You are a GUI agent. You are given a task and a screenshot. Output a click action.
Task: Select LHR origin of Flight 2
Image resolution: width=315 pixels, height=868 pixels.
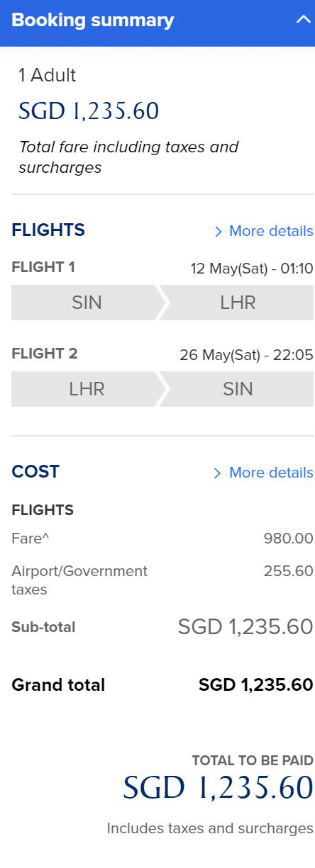click(x=87, y=389)
